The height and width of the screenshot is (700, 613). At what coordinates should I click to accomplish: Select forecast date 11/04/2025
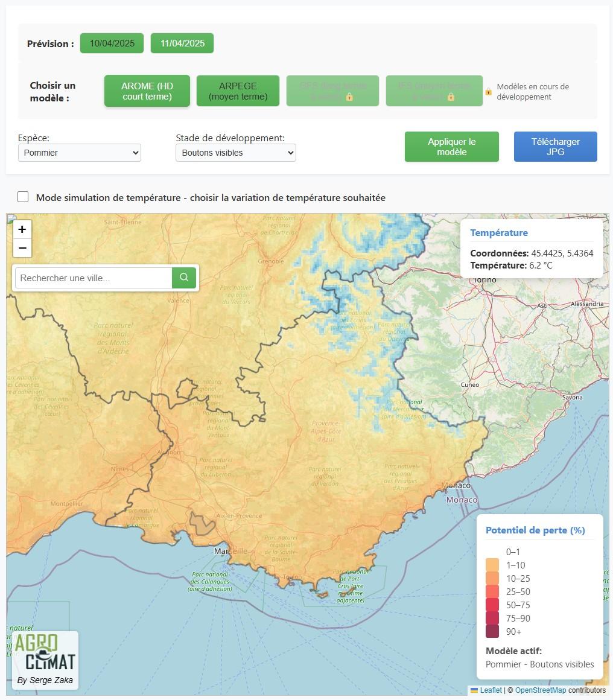pos(182,43)
